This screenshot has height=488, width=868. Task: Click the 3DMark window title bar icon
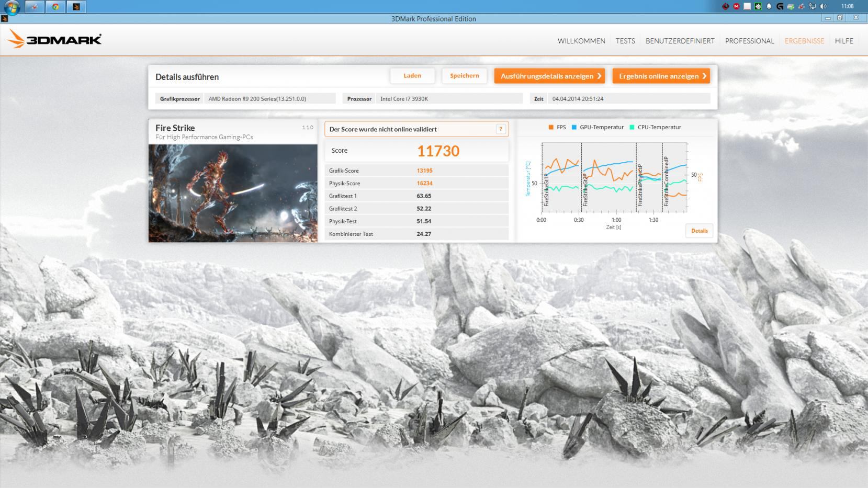point(4,18)
